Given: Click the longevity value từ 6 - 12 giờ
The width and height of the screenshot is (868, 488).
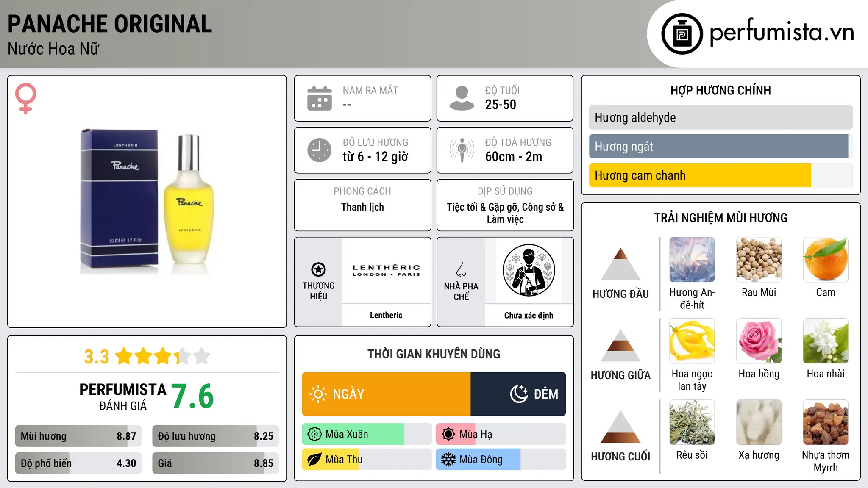Looking at the screenshot, I should point(375,157).
